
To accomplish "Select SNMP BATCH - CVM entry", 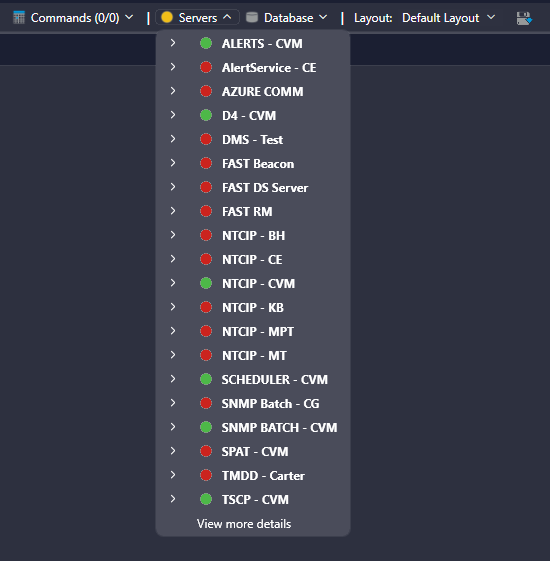I will pyautogui.click(x=253, y=427).
